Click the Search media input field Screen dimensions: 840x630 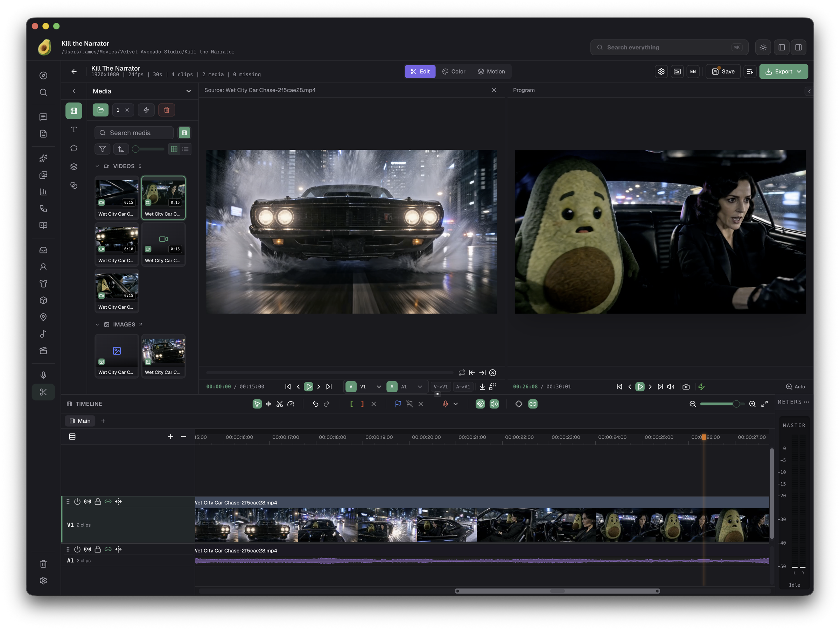click(x=134, y=133)
